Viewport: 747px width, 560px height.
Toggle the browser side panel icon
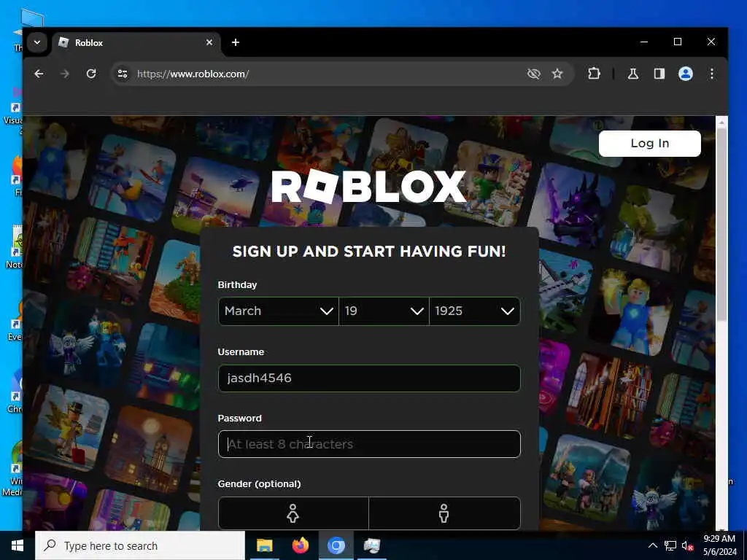coord(659,74)
